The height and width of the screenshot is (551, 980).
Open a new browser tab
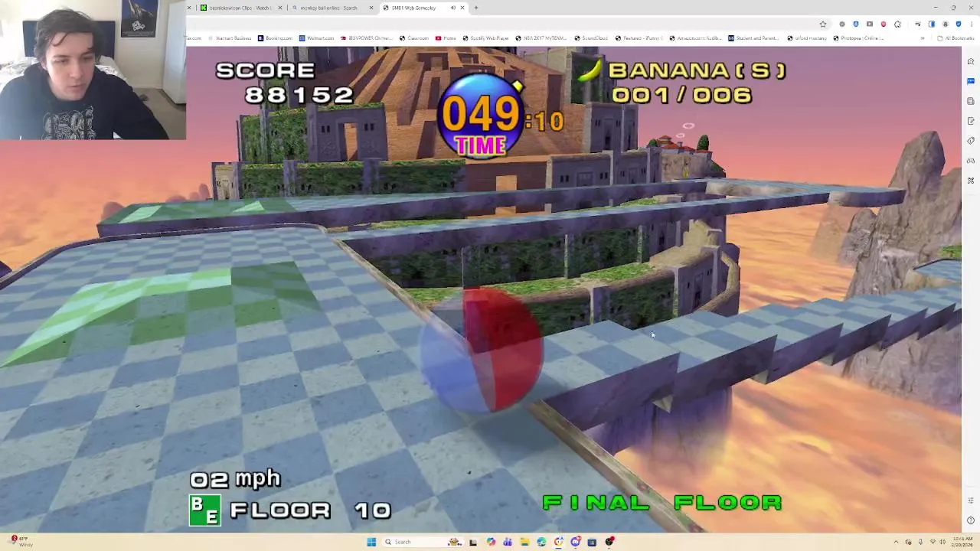[x=476, y=8]
